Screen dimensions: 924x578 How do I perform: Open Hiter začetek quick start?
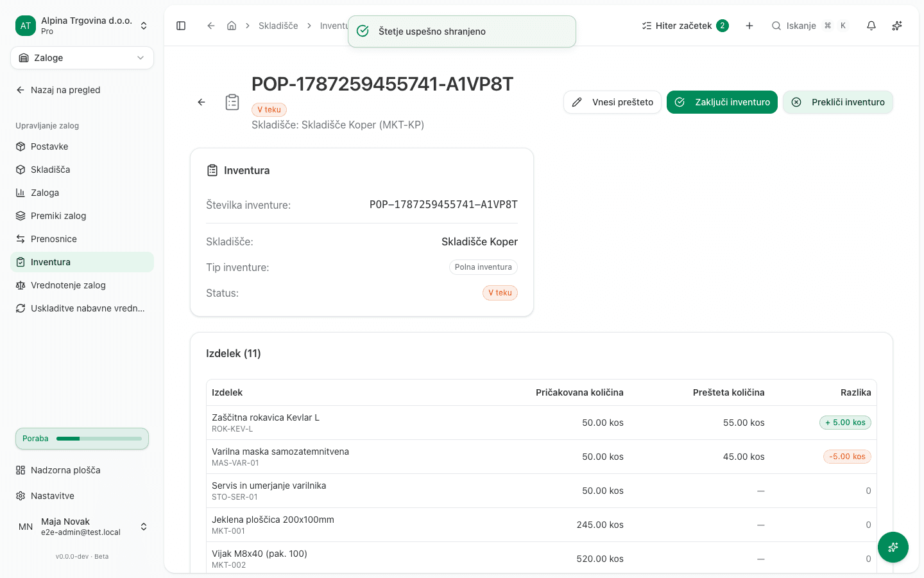(685, 26)
